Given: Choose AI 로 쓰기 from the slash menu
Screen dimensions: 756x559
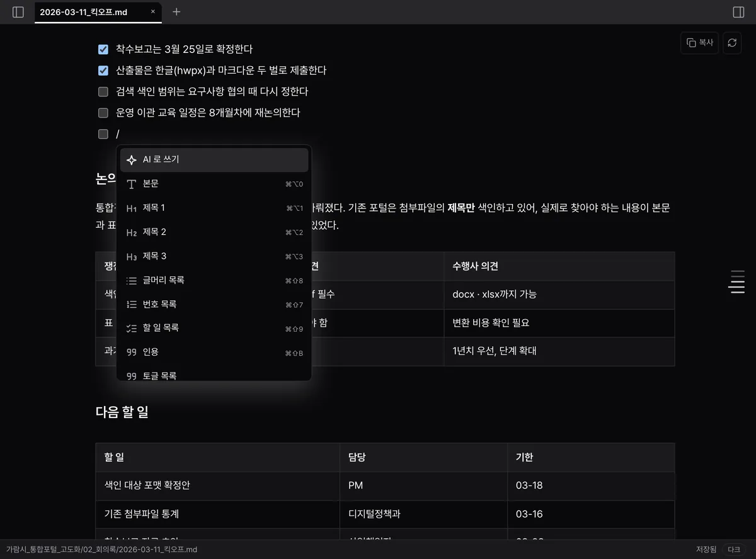Looking at the screenshot, I should coord(214,160).
